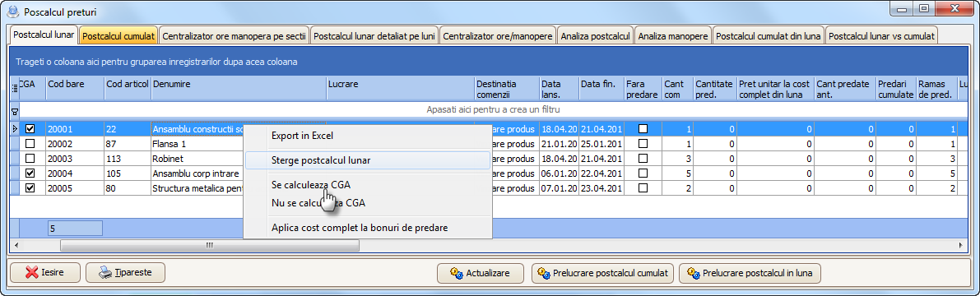Choose Se calculeaza CGA option

368,185
